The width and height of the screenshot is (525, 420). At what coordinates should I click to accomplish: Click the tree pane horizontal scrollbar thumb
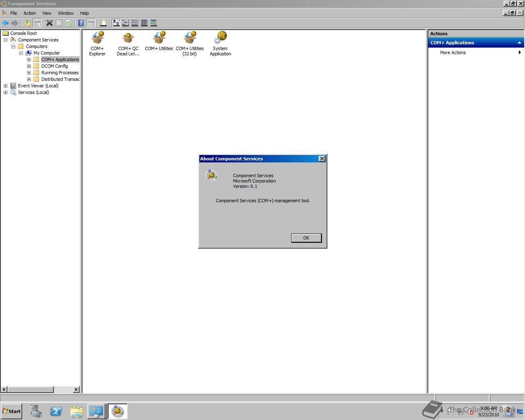pos(30,389)
